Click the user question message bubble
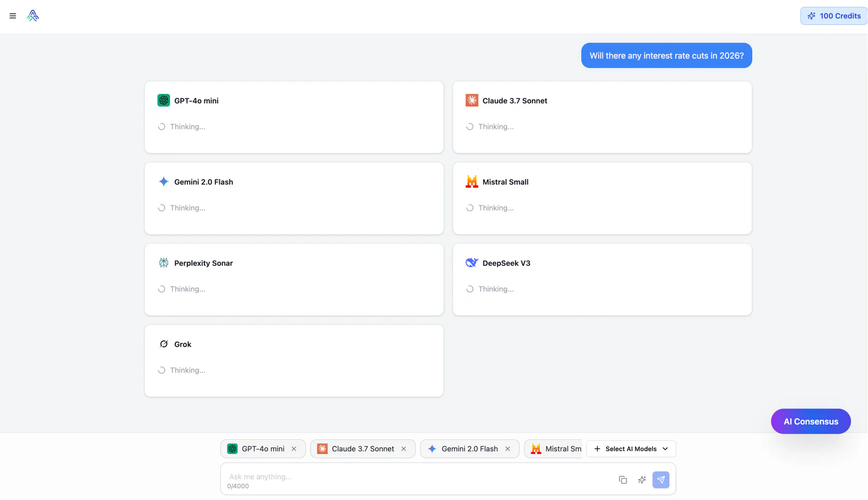868x500 pixels. click(x=666, y=55)
